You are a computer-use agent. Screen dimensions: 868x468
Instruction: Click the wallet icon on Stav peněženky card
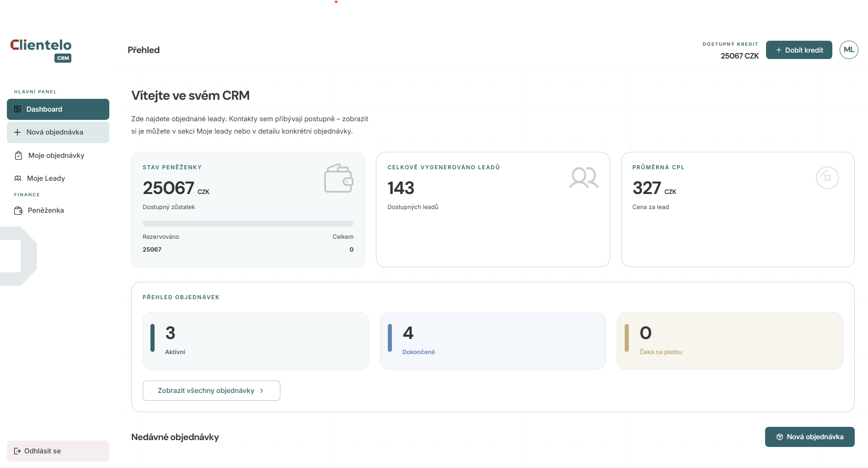pyautogui.click(x=338, y=178)
